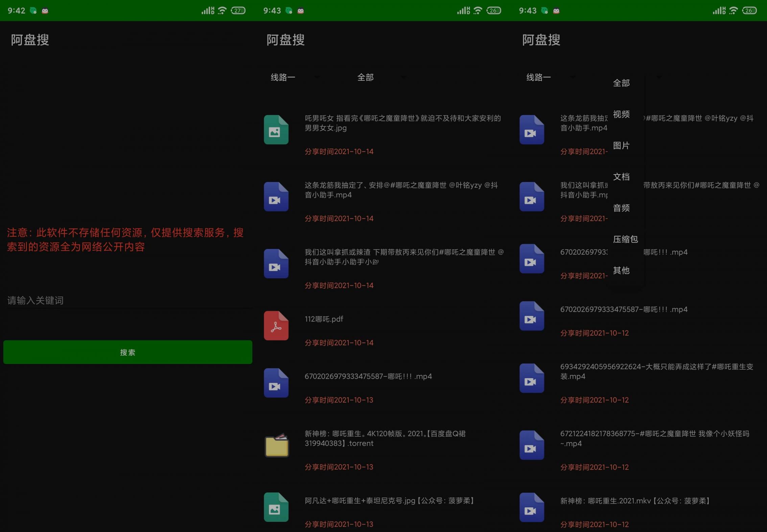This screenshot has height=532, width=767.
Task: Select 音频 from the filter options
Action: (621, 208)
